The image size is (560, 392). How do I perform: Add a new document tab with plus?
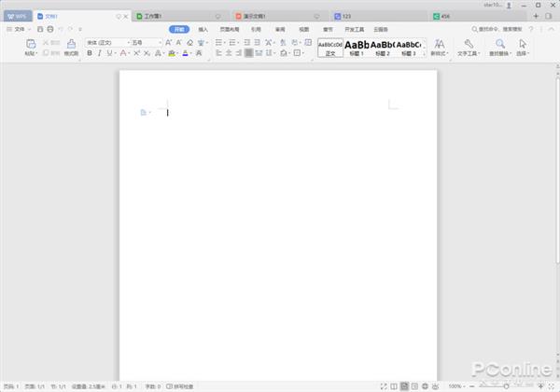click(x=536, y=16)
